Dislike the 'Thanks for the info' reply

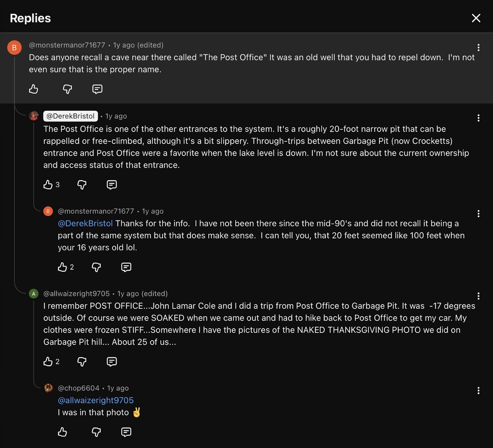tap(96, 267)
